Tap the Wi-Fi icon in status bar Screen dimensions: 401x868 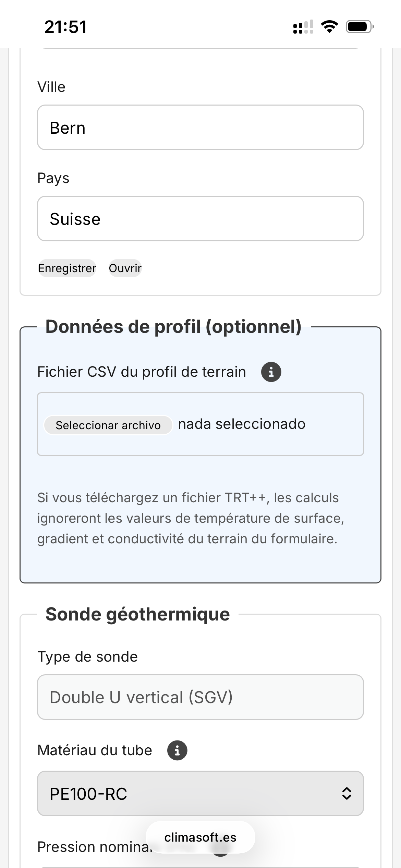[329, 27]
